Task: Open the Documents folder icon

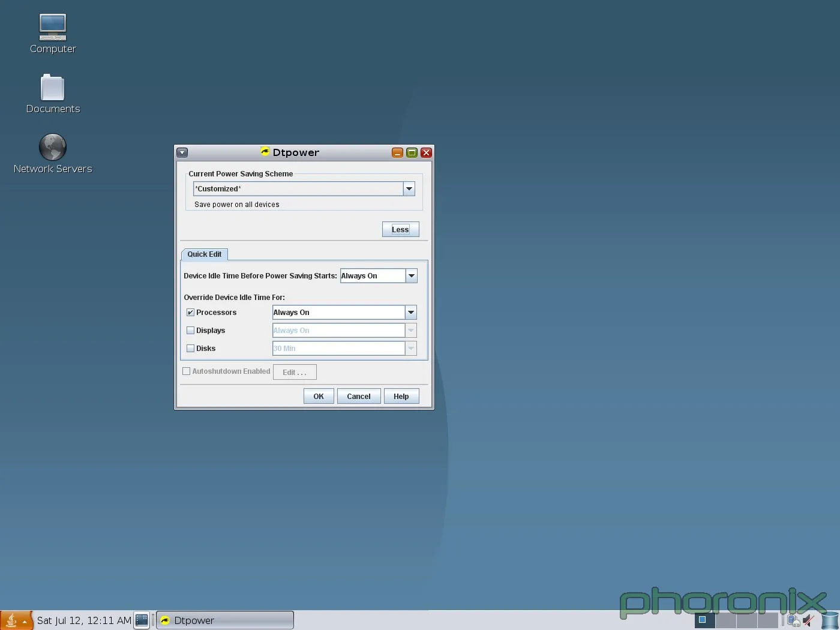Action: coord(53,88)
